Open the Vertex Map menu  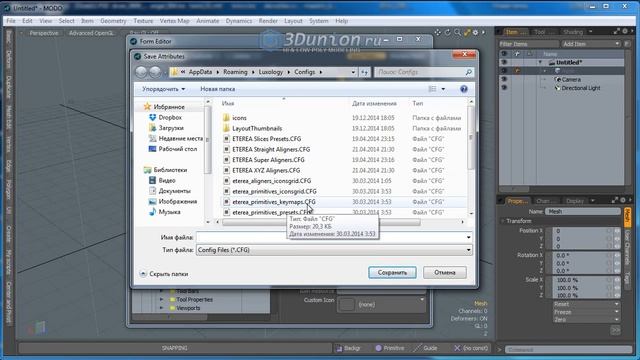click(x=174, y=21)
